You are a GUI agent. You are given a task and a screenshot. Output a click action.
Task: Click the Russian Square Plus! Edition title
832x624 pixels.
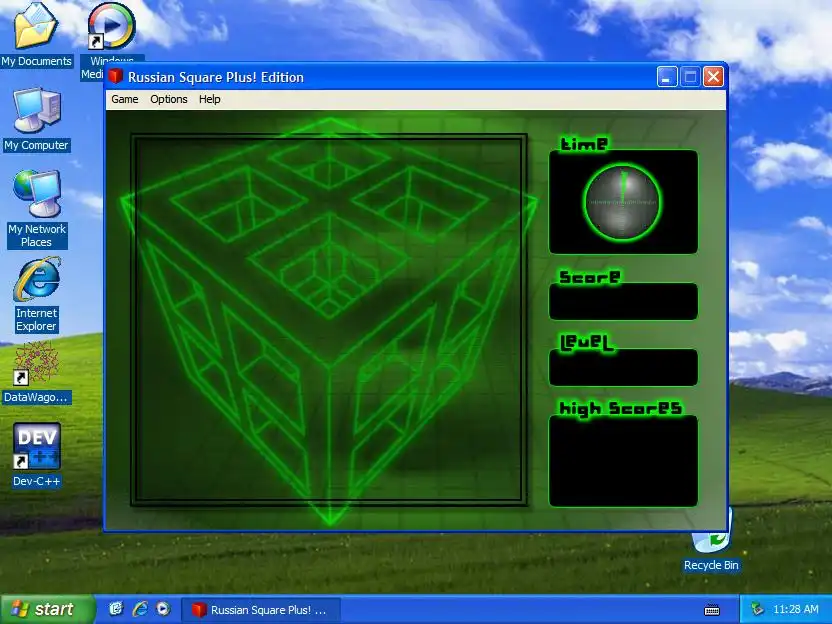(x=216, y=77)
